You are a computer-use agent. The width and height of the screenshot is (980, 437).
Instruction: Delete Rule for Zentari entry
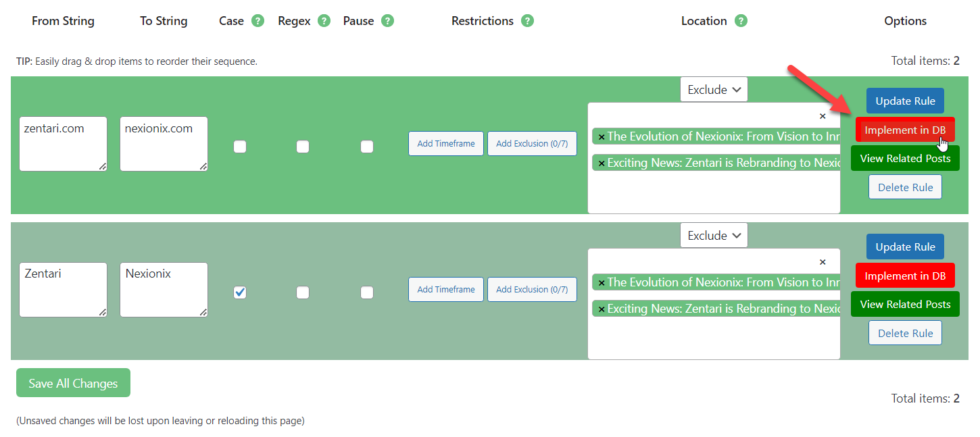tap(905, 333)
